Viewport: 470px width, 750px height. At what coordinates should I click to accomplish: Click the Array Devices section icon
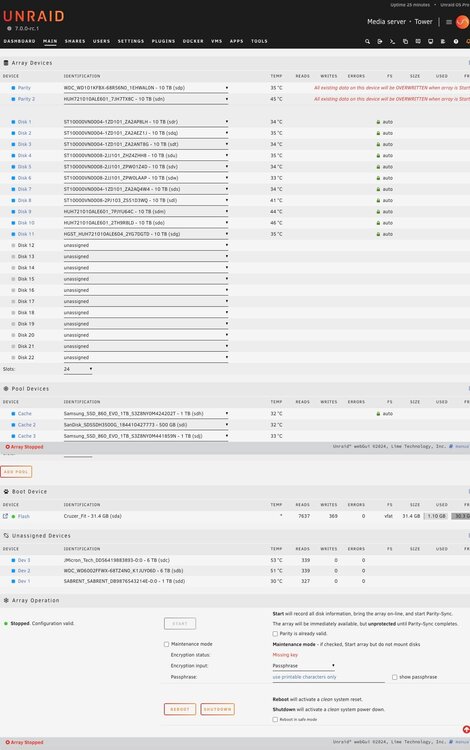(6, 63)
